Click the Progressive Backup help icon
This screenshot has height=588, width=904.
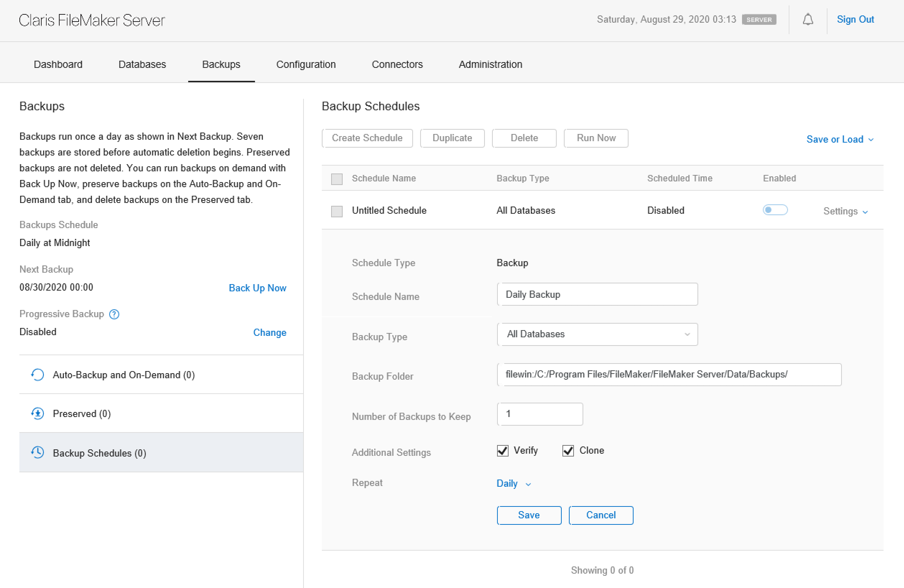(114, 314)
